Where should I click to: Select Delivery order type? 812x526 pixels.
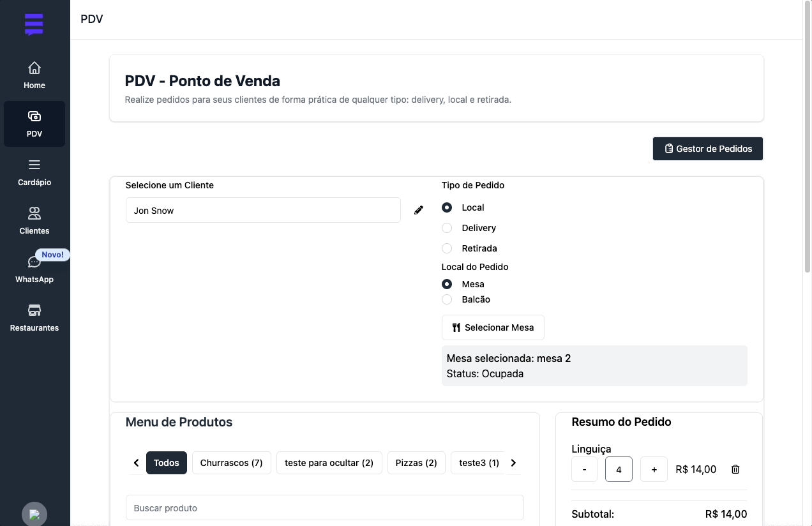point(447,228)
